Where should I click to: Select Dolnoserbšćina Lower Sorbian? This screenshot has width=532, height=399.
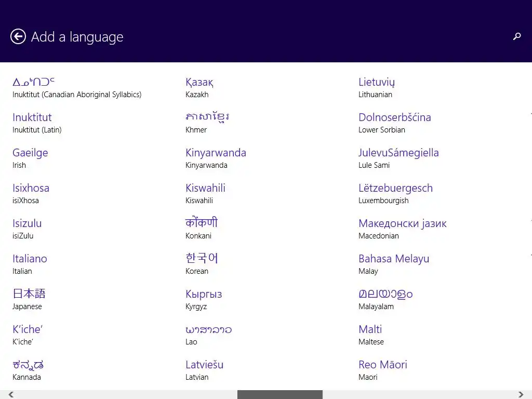click(395, 123)
